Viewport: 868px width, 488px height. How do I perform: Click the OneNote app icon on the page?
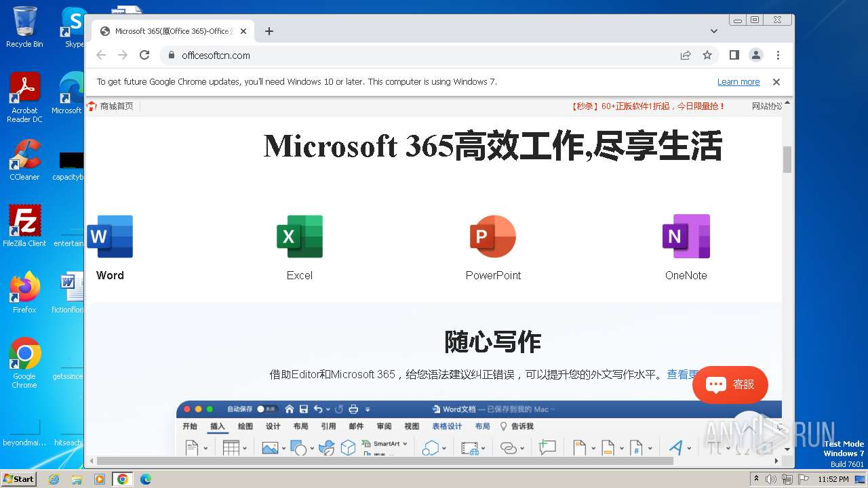coord(686,237)
